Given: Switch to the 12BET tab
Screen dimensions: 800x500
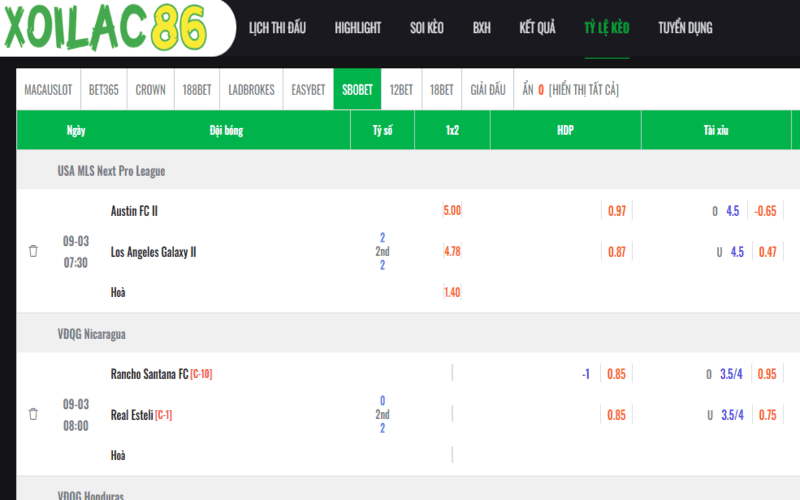Looking at the screenshot, I should (x=401, y=90).
